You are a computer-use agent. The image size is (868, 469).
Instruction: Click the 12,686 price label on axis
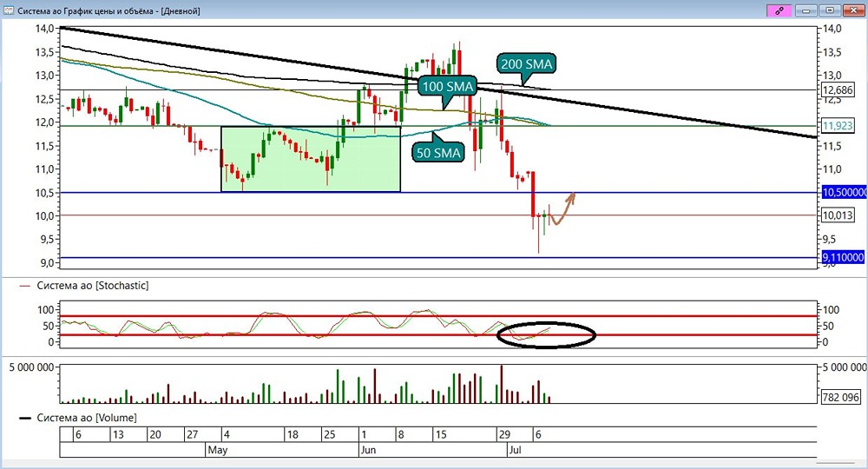pos(838,89)
